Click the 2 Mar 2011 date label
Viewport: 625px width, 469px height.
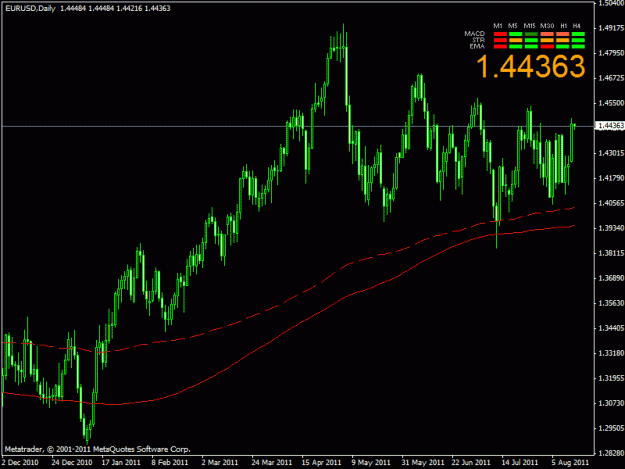point(220,462)
